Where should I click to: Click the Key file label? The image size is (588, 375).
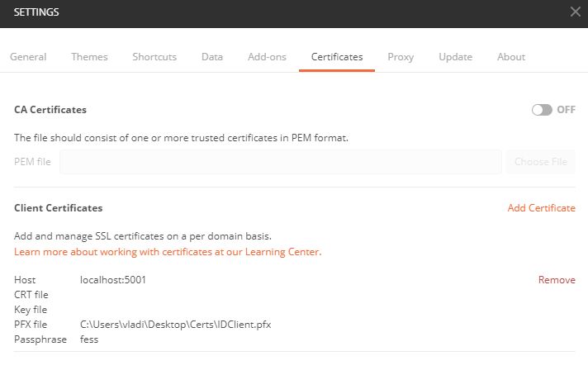[31, 310]
